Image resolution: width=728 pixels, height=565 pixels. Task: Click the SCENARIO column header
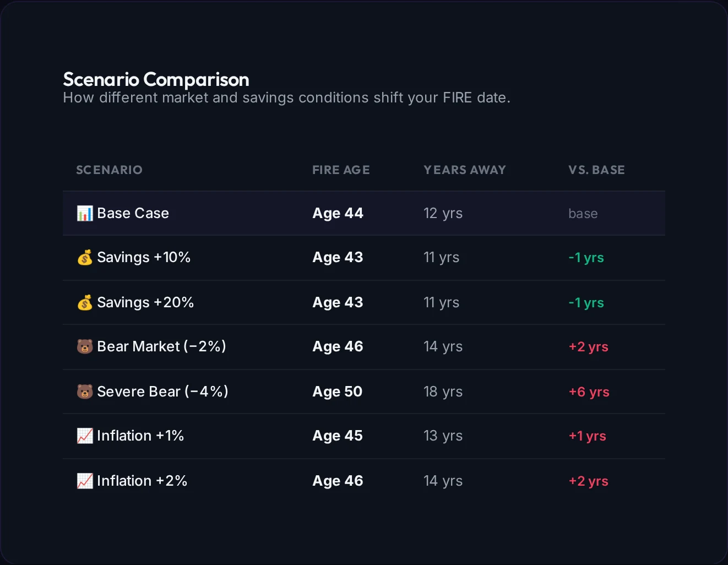[109, 170]
